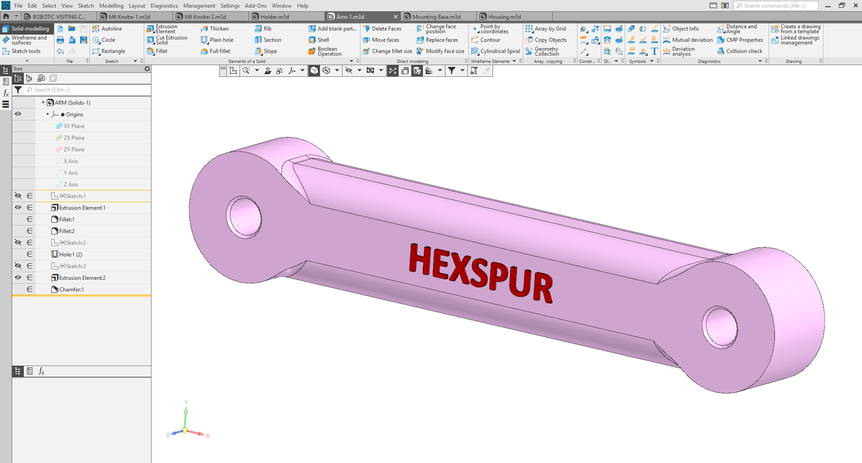This screenshot has width=862, height=463.
Task: Toggle the inclusion mark beside Hole:1 (2)
Action: coord(30,254)
